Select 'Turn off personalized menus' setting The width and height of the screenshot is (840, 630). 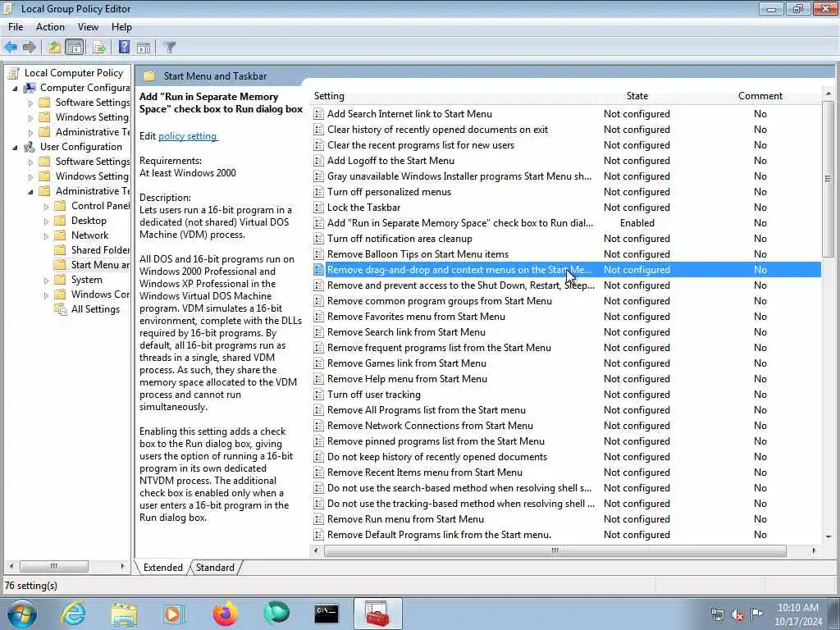[x=567, y=192]
